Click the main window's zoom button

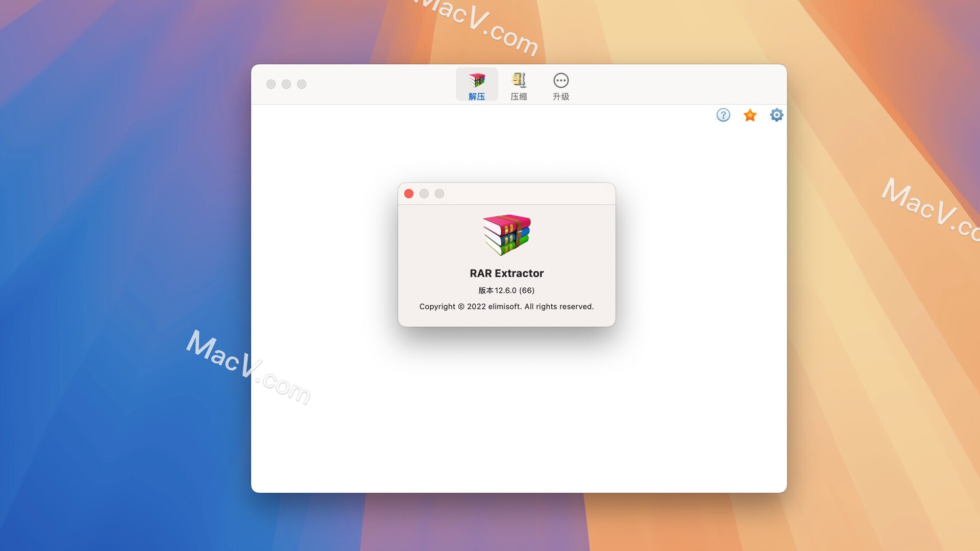point(302,84)
